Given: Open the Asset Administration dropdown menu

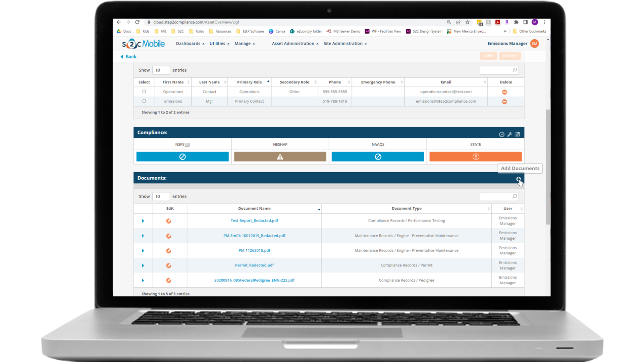Looking at the screenshot, I should click(x=294, y=43).
